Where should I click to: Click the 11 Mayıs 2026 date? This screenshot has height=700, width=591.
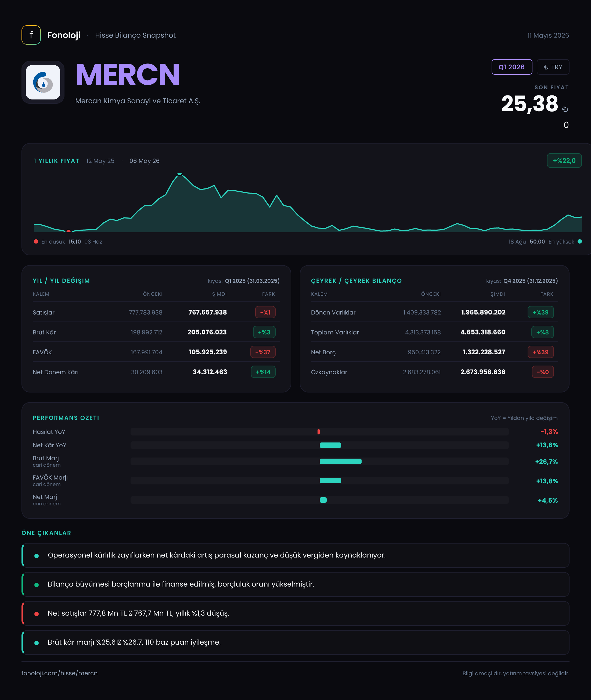click(548, 35)
